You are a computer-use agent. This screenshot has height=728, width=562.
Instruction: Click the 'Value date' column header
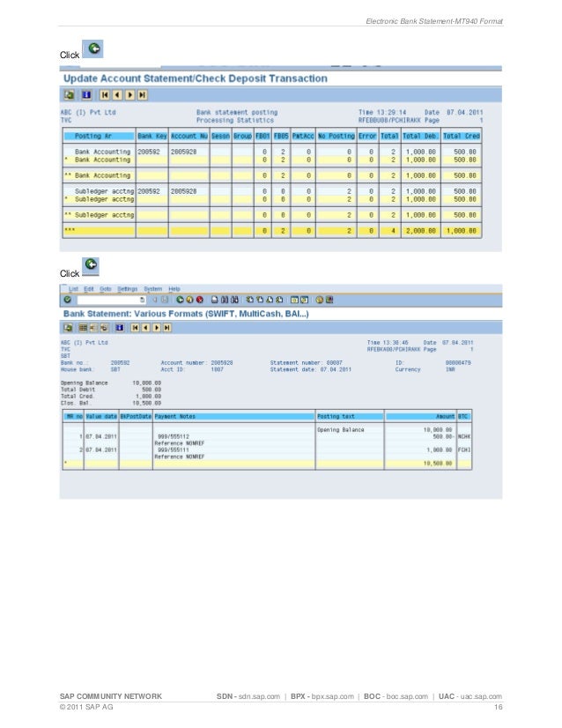pyautogui.click(x=101, y=417)
